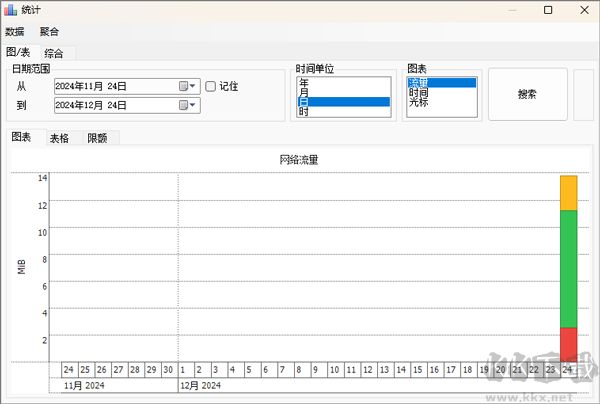Click the 11月 2024 axis label

tap(84, 385)
